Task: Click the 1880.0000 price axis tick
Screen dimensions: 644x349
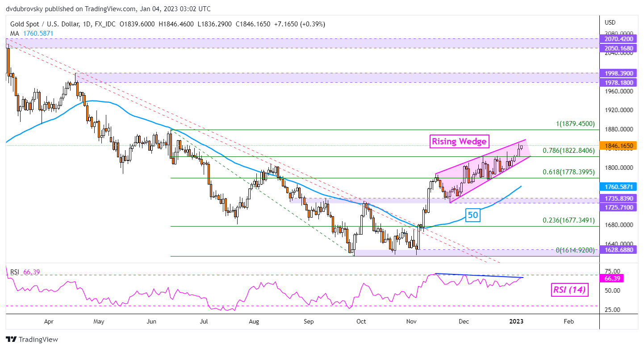Action: pyautogui.click(x=620, y=130)
